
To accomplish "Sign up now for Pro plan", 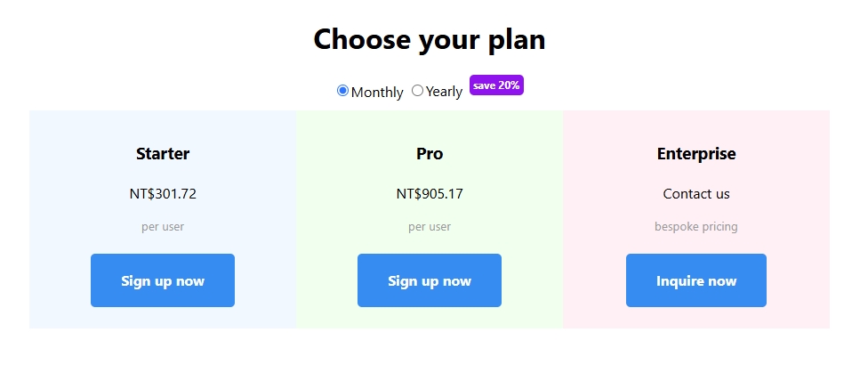I will (430, 280).
